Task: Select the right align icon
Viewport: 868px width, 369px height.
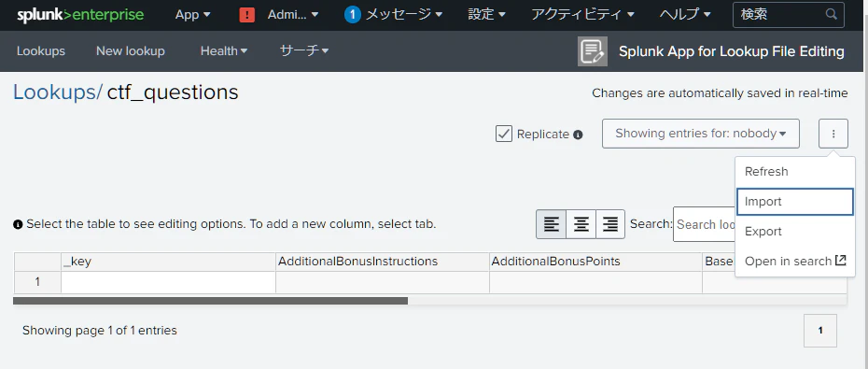Action: pyautogui.click(x=610, y=224)
